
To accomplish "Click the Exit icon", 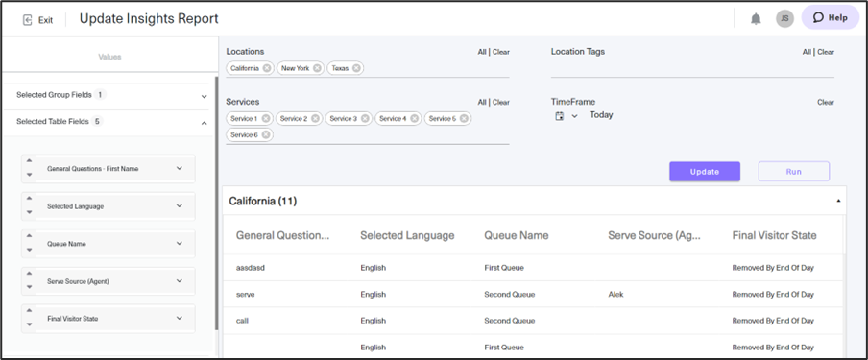I will [28, 20].
